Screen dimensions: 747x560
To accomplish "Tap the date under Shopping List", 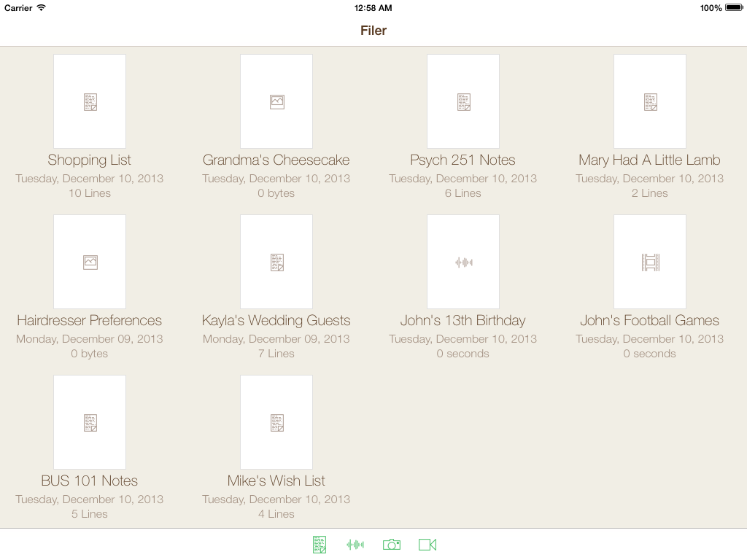I will point(90,179).
